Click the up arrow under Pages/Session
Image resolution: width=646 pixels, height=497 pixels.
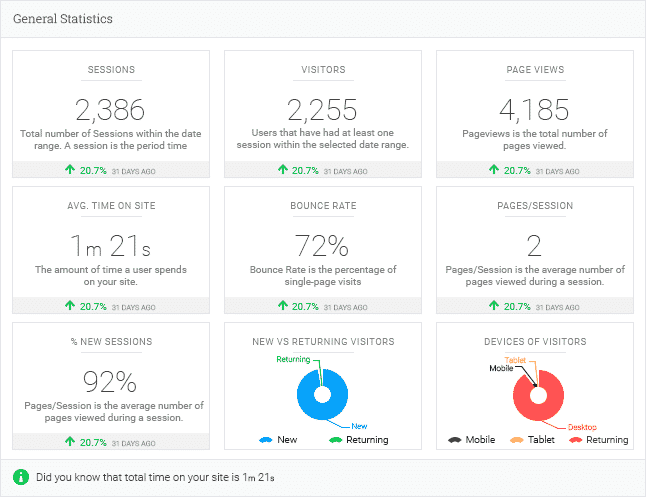coord(494,305)
